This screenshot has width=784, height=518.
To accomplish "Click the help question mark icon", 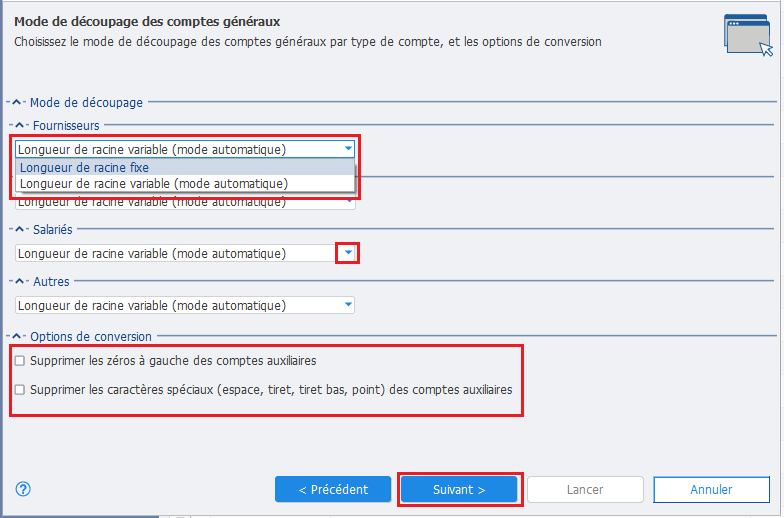I will point(23,488).
